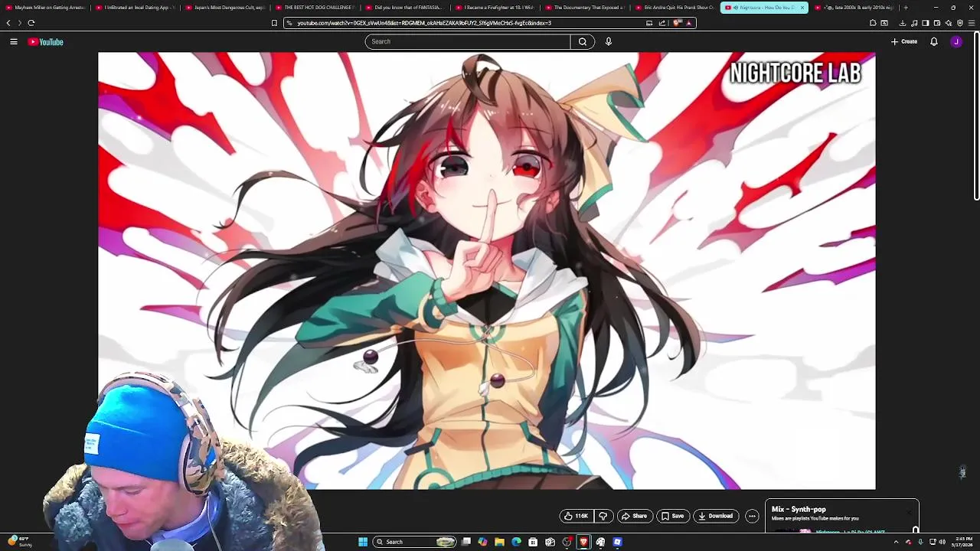Image resolution: width=980 pixels, height=551 pixels.
Task: Save the video to a playlist
Action: (x=672, y=516)
